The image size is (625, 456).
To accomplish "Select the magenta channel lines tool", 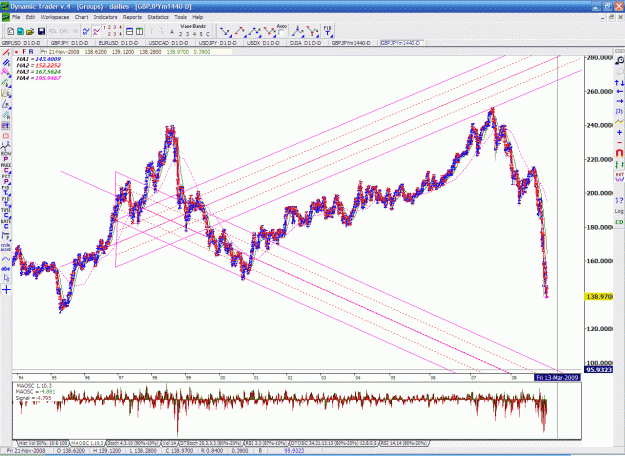I will pos(6,72).
